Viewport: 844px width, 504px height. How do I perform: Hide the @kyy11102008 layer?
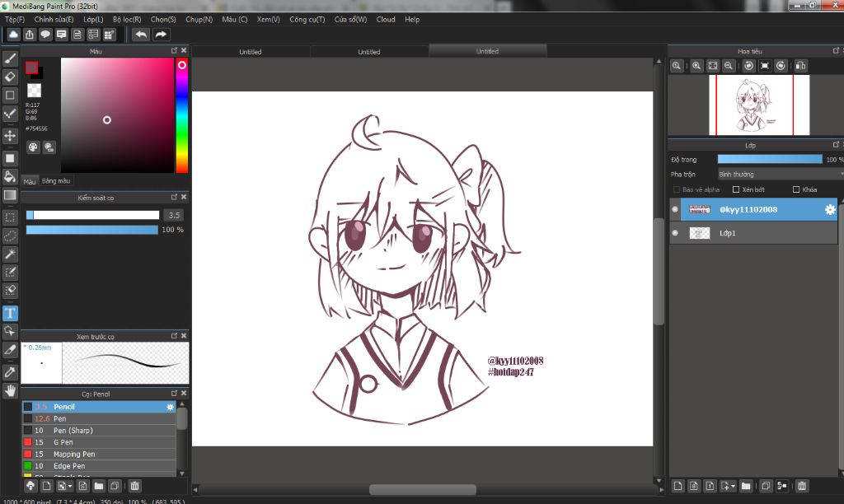coord(675,209)
